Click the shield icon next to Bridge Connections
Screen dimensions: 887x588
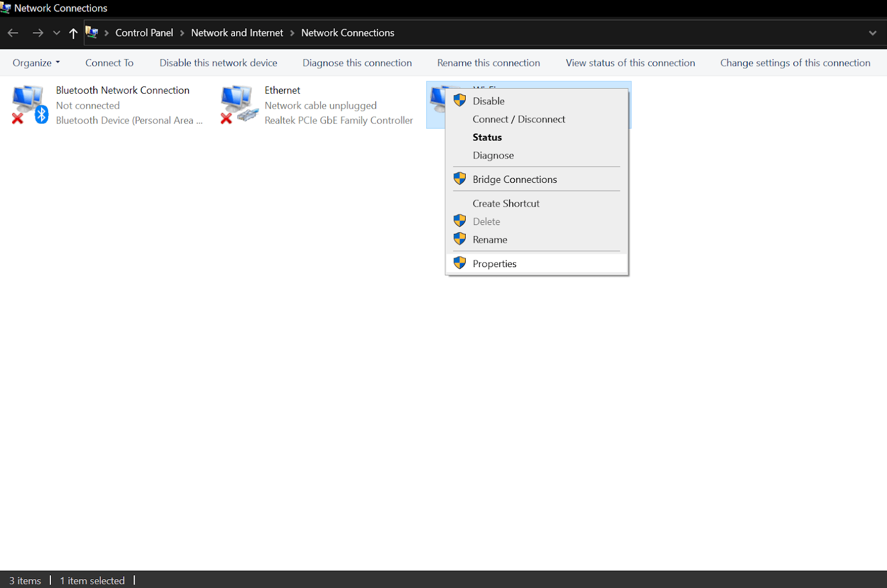[x=460, y=178]
